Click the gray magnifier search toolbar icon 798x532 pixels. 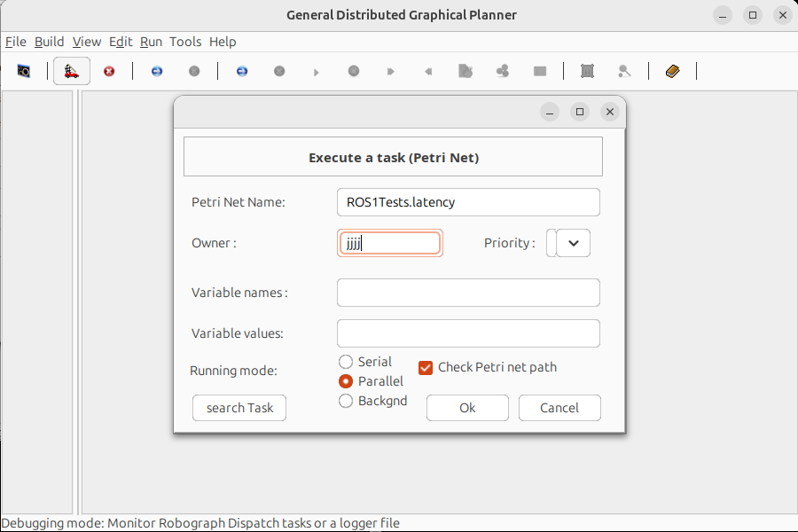tap(624, 71)
